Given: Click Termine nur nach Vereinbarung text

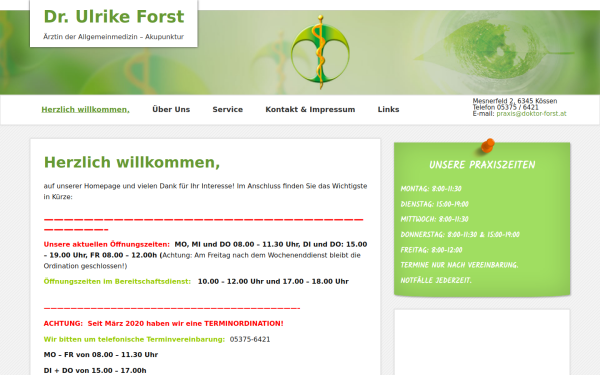Looking at the screenshot, I should click(459, 265).
